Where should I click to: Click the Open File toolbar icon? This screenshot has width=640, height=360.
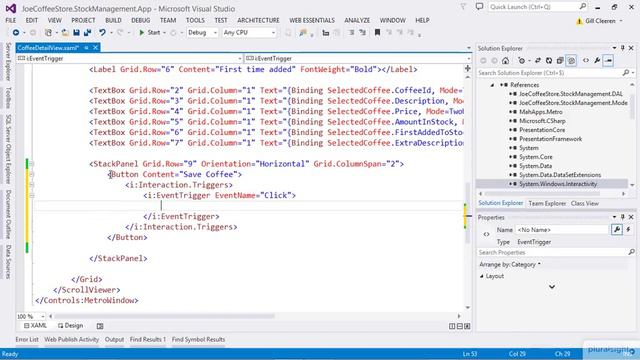[65, 33]
